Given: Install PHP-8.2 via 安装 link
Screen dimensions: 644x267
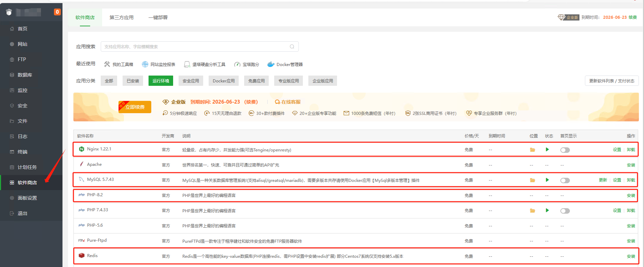Looking at the screenshot, I should pos(631,196).
